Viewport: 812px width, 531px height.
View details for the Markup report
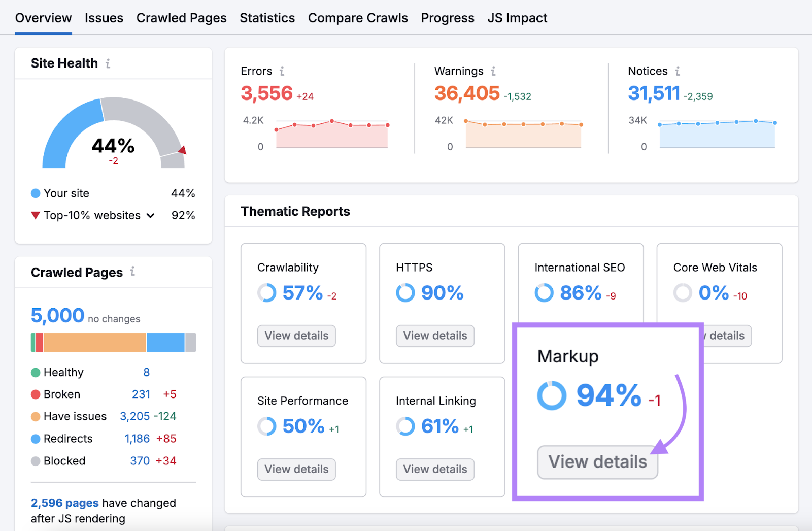tap(597, 462)
